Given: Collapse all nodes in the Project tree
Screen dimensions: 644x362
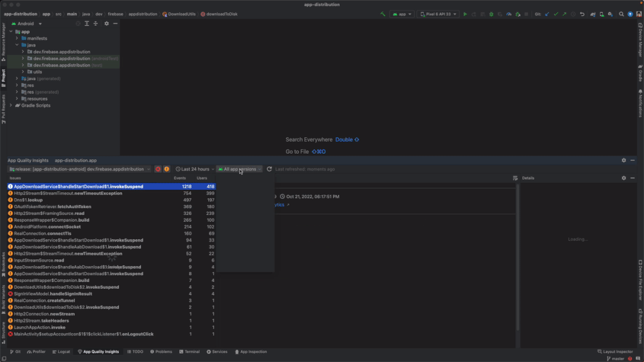Looking at the screenshot, I should (96, 24).
